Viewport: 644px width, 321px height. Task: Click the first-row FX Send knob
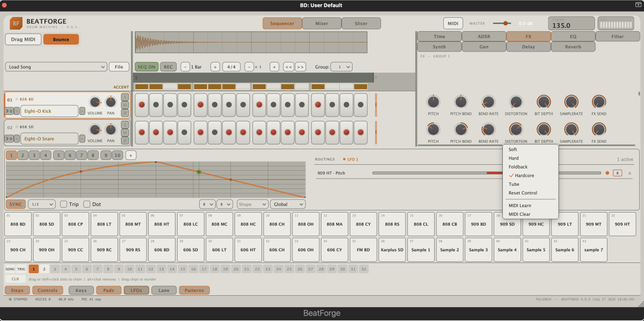[x=599, y=102]
